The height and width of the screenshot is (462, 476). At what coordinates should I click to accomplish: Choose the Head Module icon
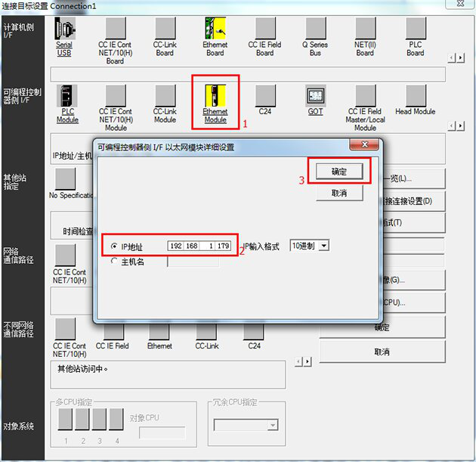[415, 95]
